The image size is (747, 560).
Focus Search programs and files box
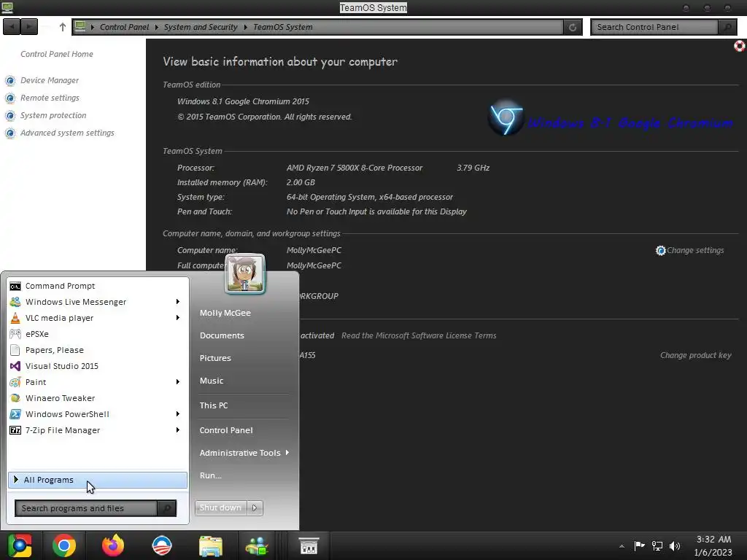[86, 508]
